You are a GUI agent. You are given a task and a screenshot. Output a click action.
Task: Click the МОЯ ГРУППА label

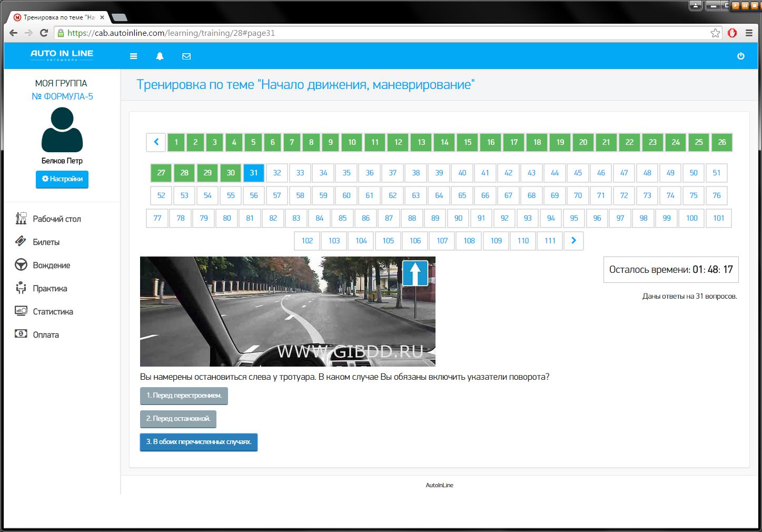click(61, 83)
